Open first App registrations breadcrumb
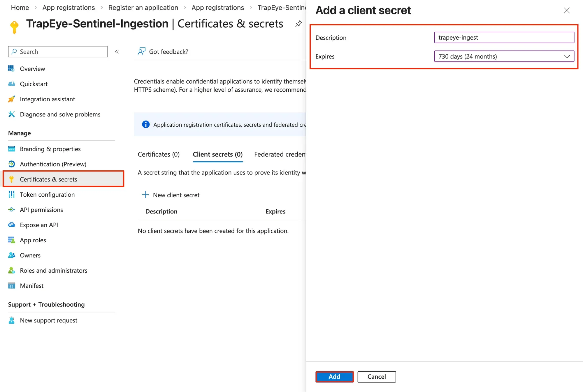Viewport: 583px width, 392px height. [69, 8]
